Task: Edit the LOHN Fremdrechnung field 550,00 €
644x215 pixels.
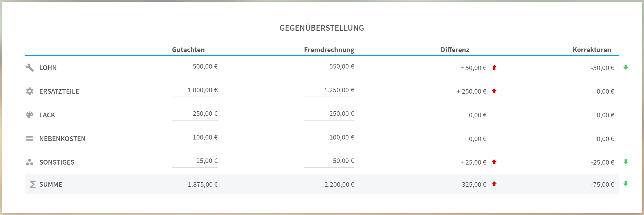Action: click(x=329, y=67)
